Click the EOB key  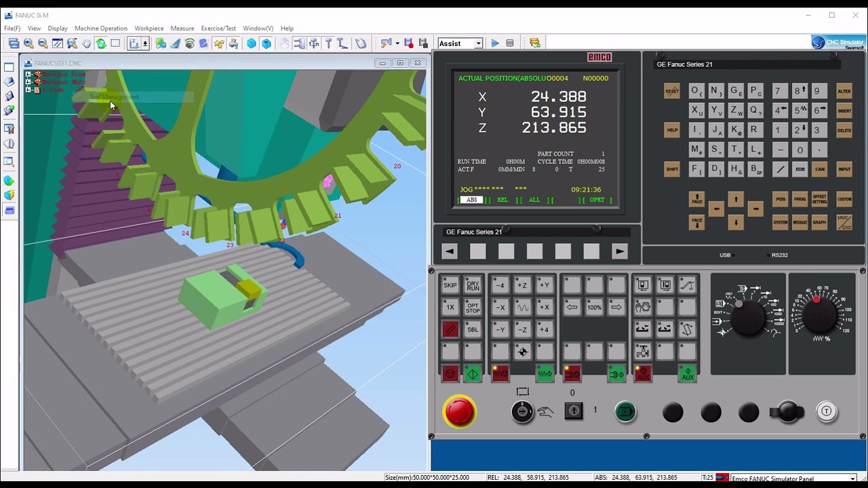800,169
